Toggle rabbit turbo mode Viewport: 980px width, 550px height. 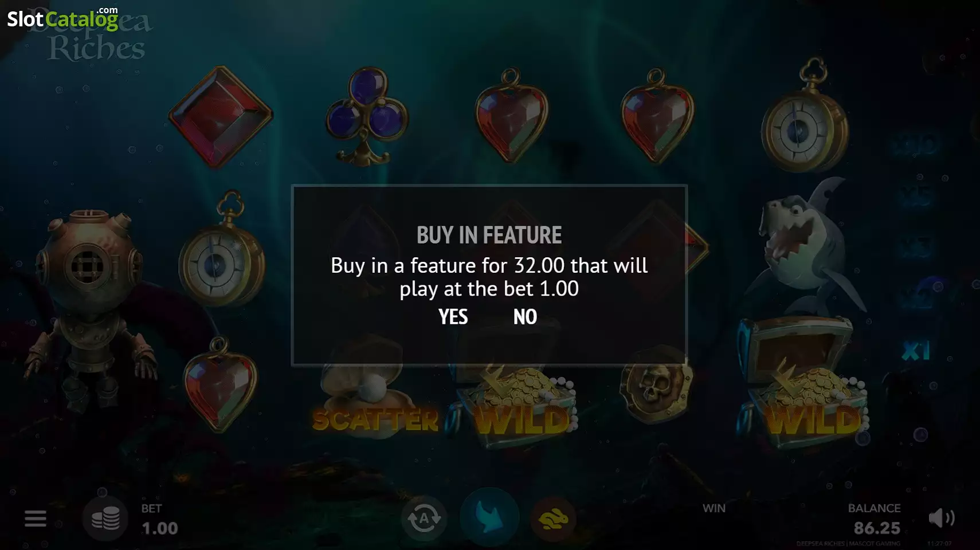coord(553,518)
